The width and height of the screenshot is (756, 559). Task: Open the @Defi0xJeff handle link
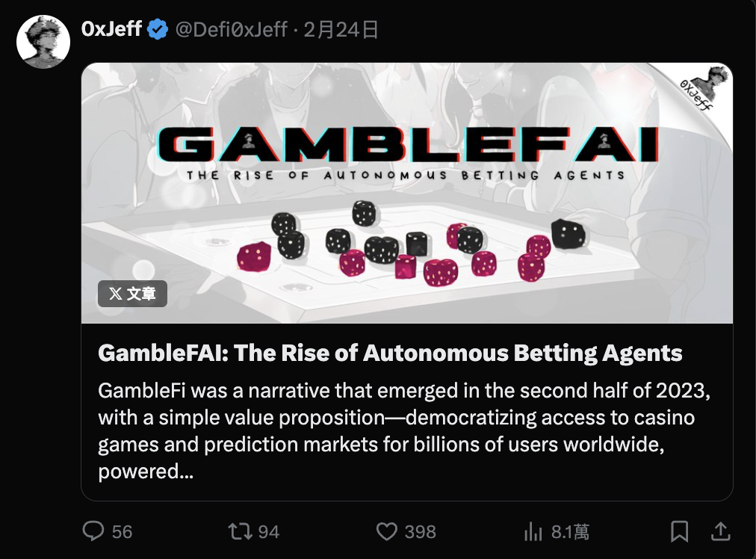point(231,30)
